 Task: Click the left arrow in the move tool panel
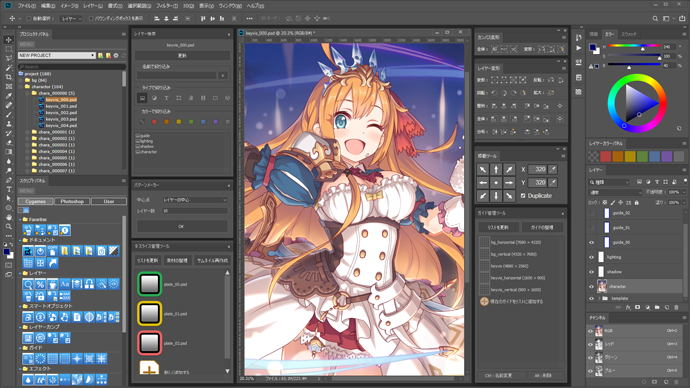[483, 183]
